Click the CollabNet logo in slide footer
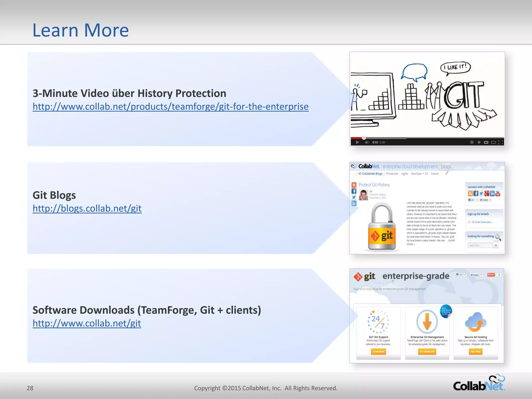 [479, 383]
